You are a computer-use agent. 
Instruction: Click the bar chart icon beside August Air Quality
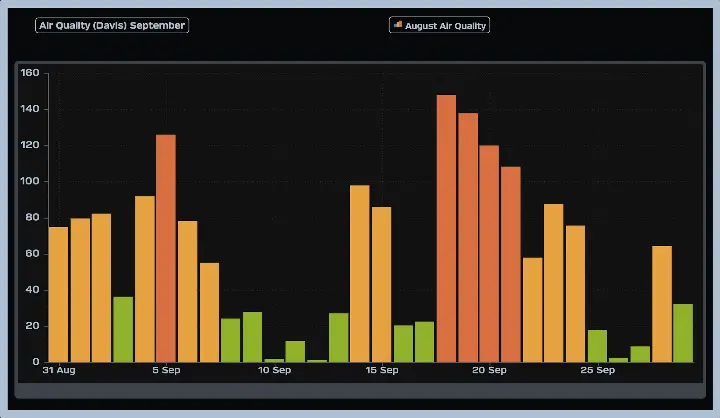tap(398, 25)
